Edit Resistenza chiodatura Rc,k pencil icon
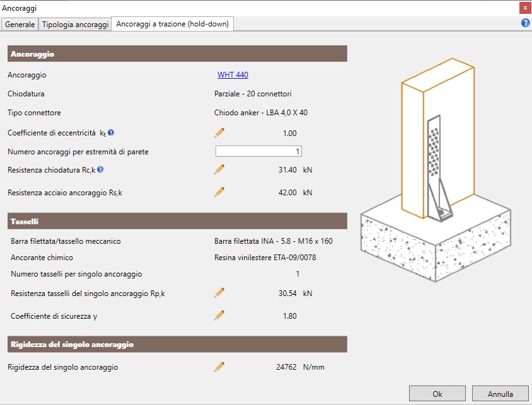 click(219, 169)
